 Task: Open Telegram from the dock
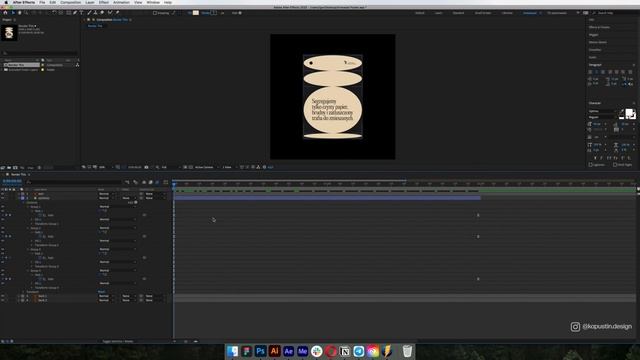click(359, 351)
